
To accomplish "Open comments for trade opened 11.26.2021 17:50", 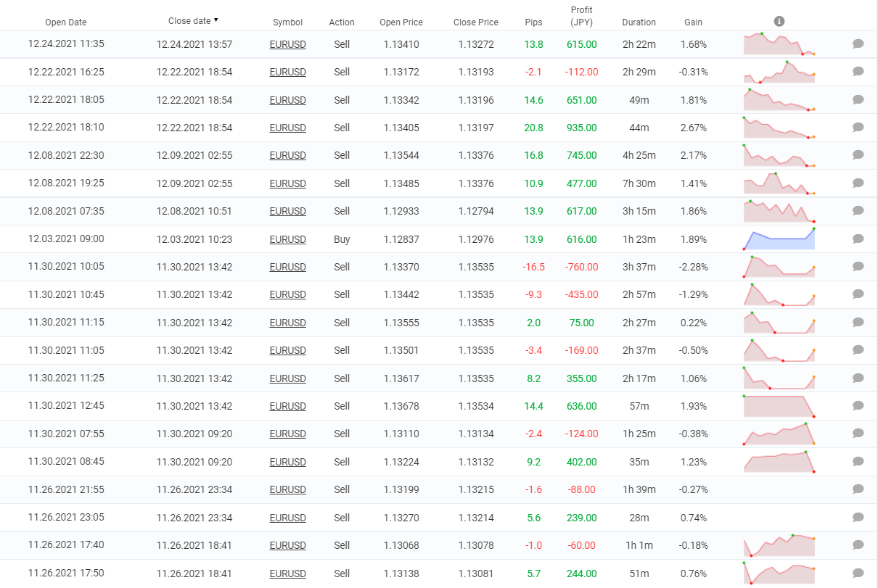I will point(858,573).
